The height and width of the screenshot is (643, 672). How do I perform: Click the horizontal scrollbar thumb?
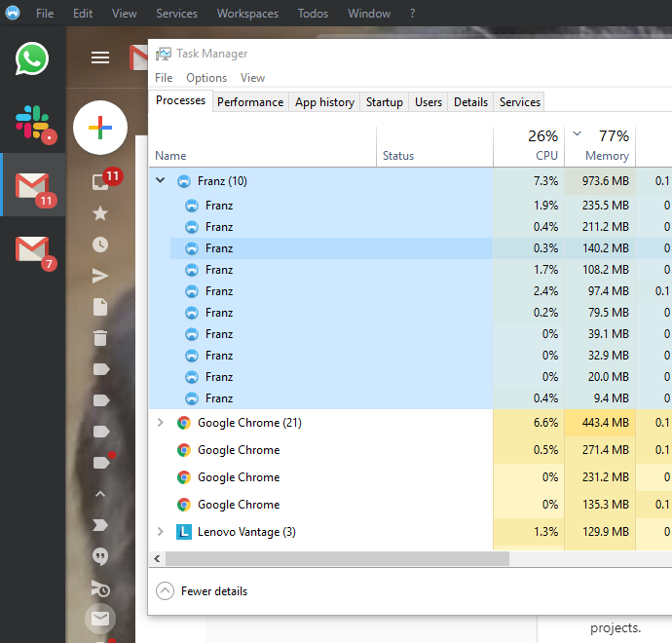(337, 558)
